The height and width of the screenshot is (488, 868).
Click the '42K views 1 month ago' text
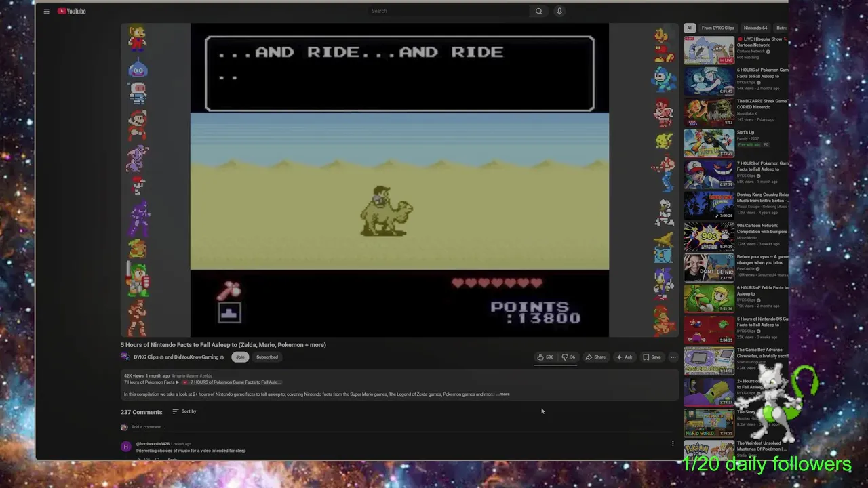[146, 375]
